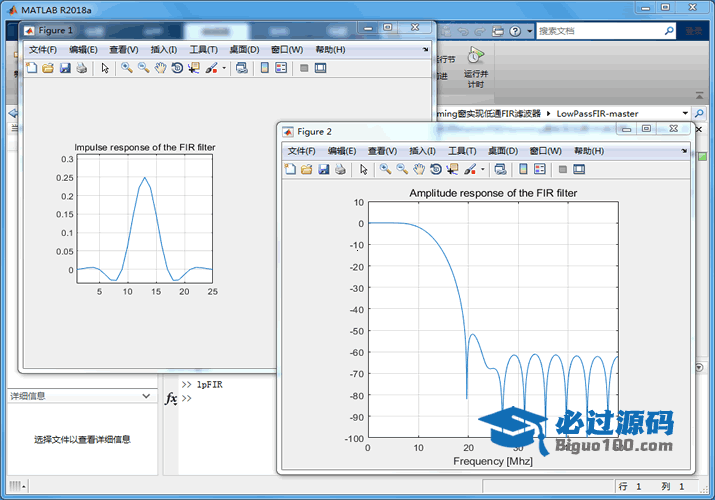Click the 运行并计时 run and time button

[476, 68]
